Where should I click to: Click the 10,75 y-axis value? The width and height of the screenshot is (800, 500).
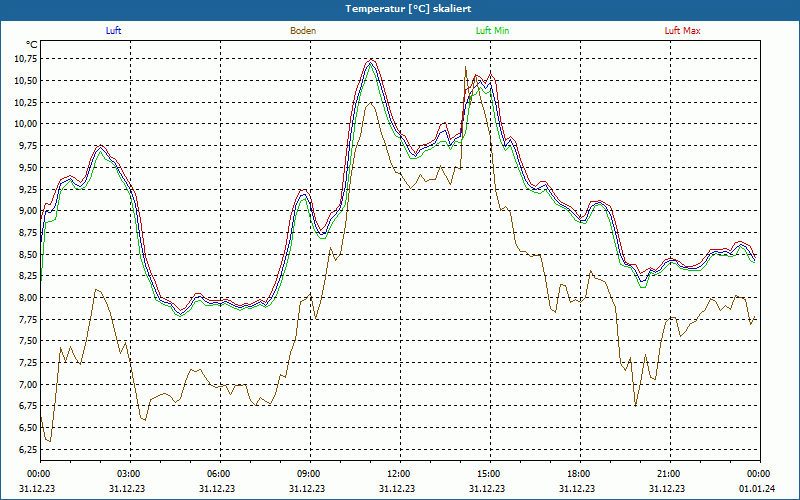click(x=27, y=59)
